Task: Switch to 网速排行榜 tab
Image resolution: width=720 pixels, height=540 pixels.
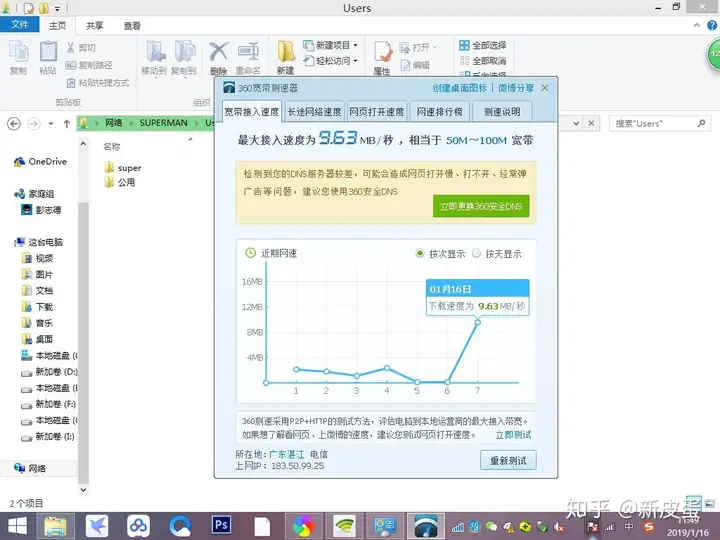Action: pos(439,112)
